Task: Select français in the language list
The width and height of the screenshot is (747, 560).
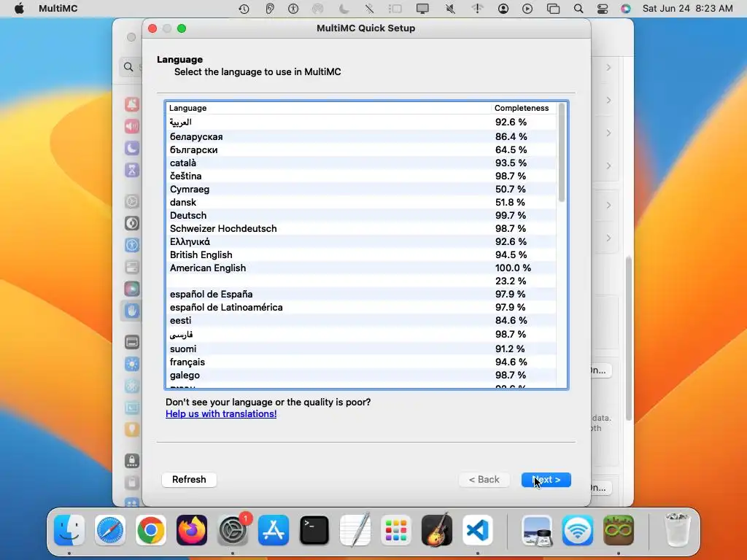Action: 361,362
